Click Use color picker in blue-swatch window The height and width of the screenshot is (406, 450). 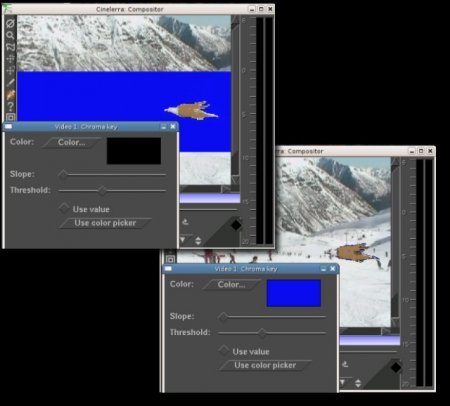[x=265, y=365]
